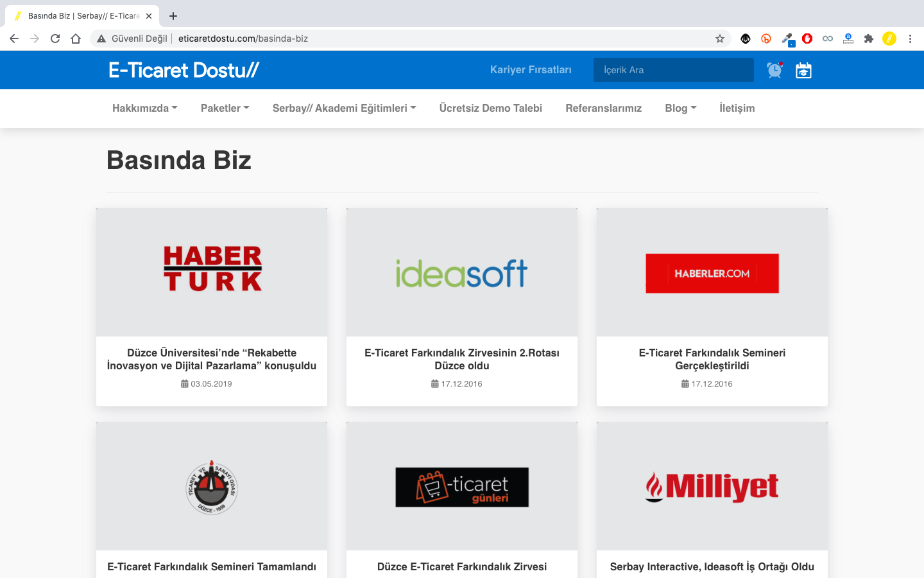
Task: Open the e-ticaret günleri logo thumbnail
Action: click(462, 486)
